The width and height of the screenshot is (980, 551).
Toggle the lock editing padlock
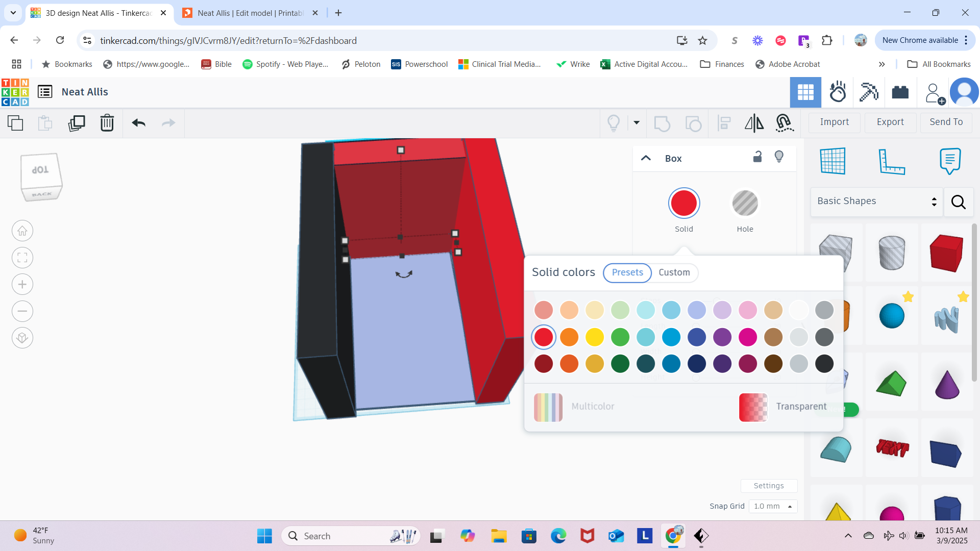click(x=757, y=157)
